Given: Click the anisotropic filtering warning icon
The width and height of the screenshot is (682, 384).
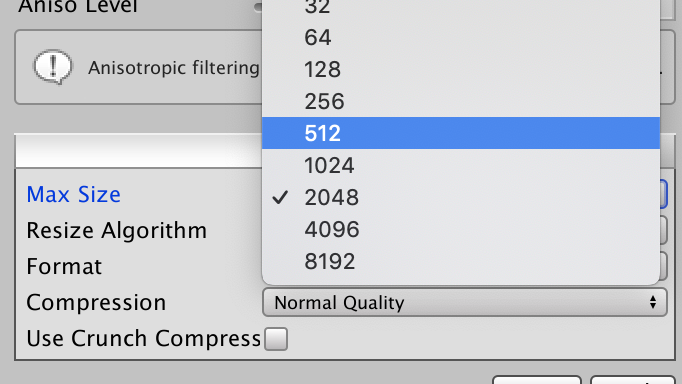Looking at the screenshot, I should [x=53, y=67].
